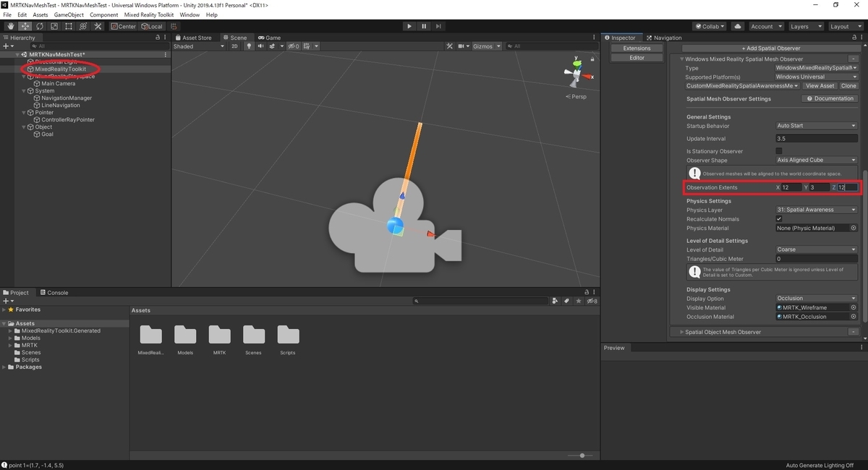Viewport: 868px width, 470px height.
Task: Select the Rotate tool
Action: tap(40, 26)
